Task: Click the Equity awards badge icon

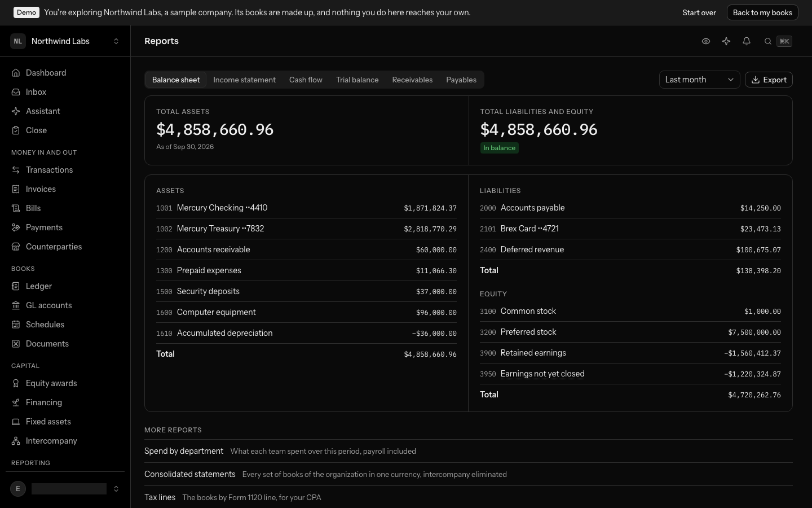Action: click(16, 383)
